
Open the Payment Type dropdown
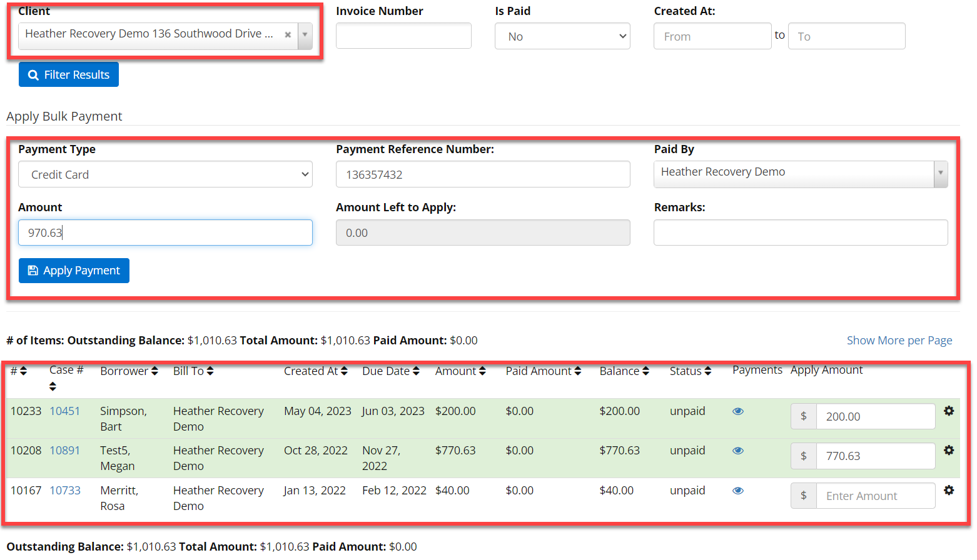(165, 174)
